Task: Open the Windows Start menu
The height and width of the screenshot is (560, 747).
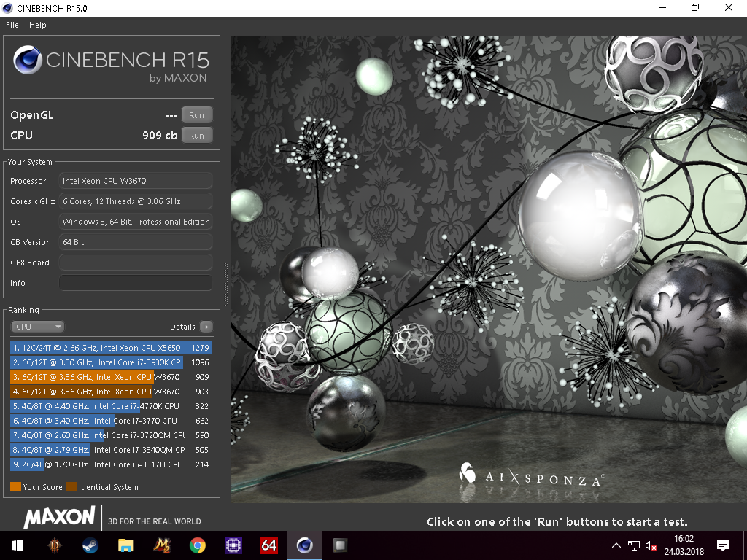Action: 18,545
